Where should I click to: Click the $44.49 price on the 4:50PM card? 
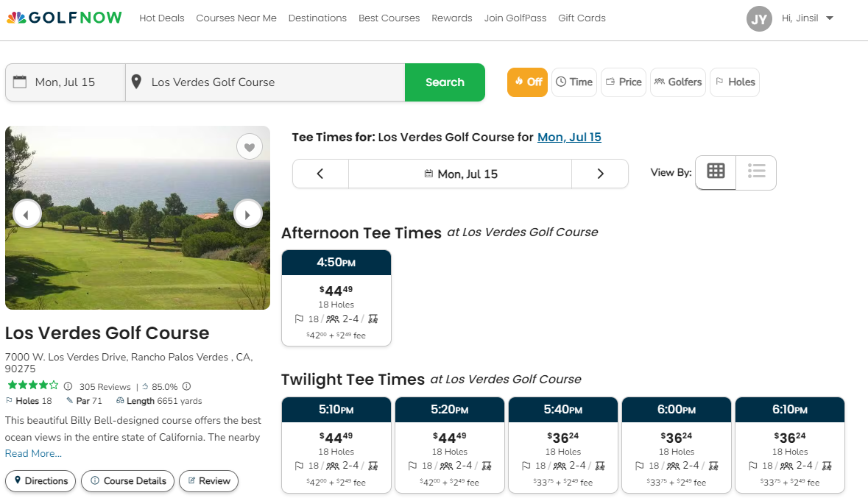tap(336, 291)
